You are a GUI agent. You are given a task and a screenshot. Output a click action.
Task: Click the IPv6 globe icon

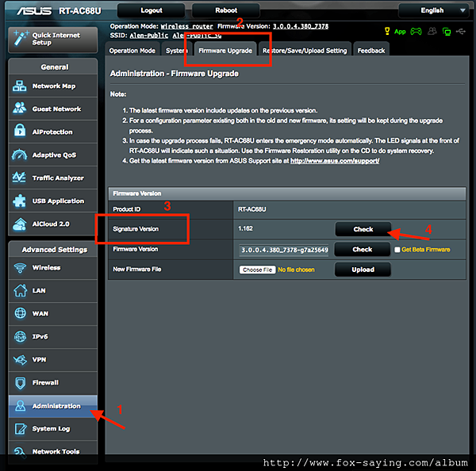[21, 336]
